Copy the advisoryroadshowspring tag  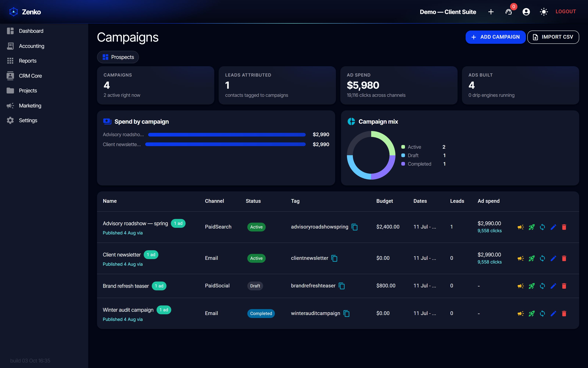click(x=354, y=227)
